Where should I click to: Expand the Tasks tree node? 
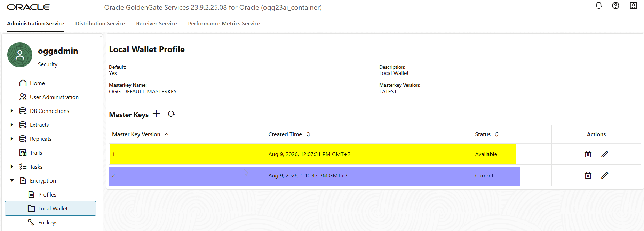tap(12, 167)
